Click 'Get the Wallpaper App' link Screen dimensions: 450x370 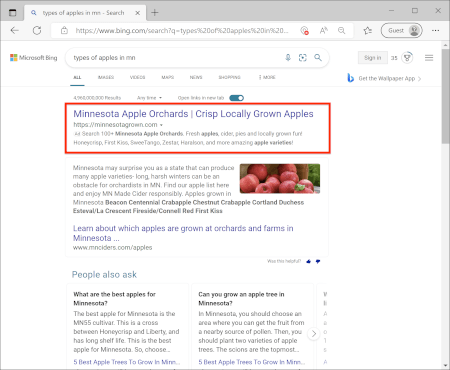[387, 79]
